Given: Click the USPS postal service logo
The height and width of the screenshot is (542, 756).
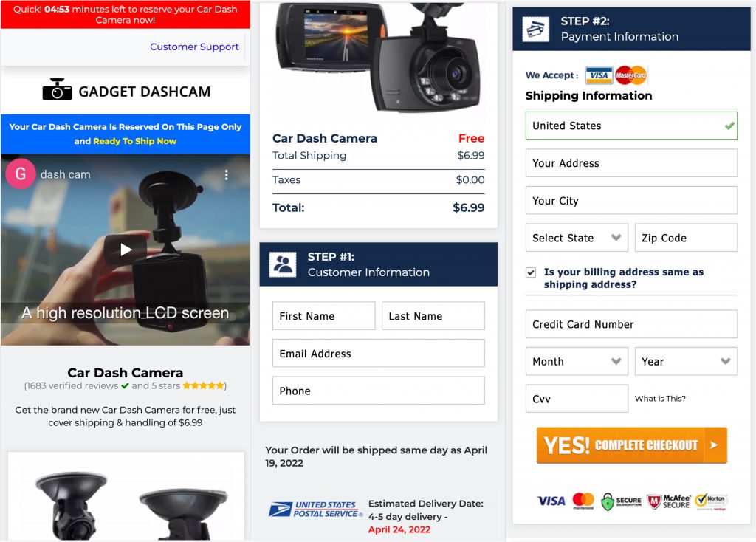Looking at the screenshot, I should click(x=315, y=510).
